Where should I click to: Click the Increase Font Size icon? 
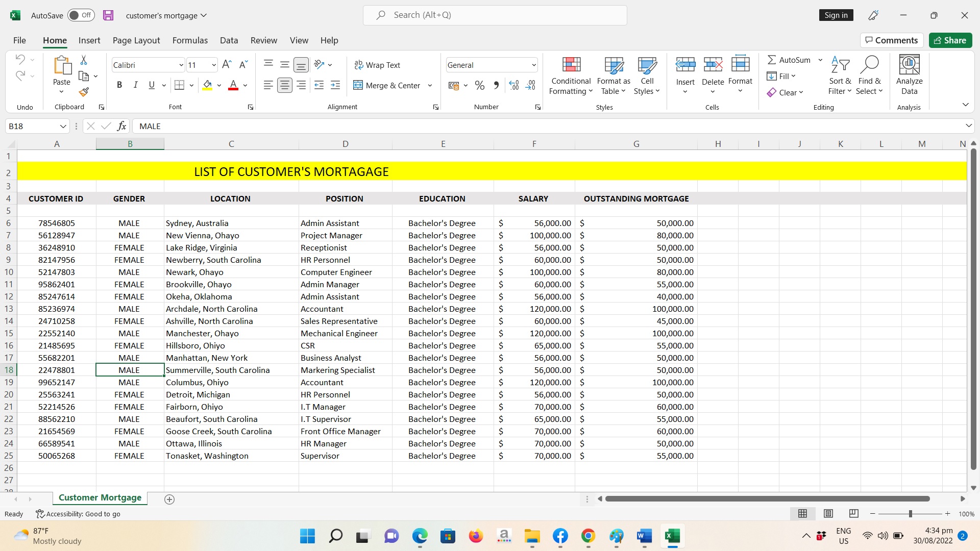(227, 64)
